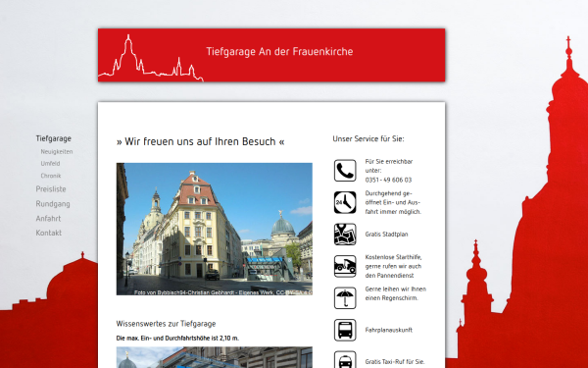Click the large Dresden street photo

pyautogui.click(x=214, y=229)
